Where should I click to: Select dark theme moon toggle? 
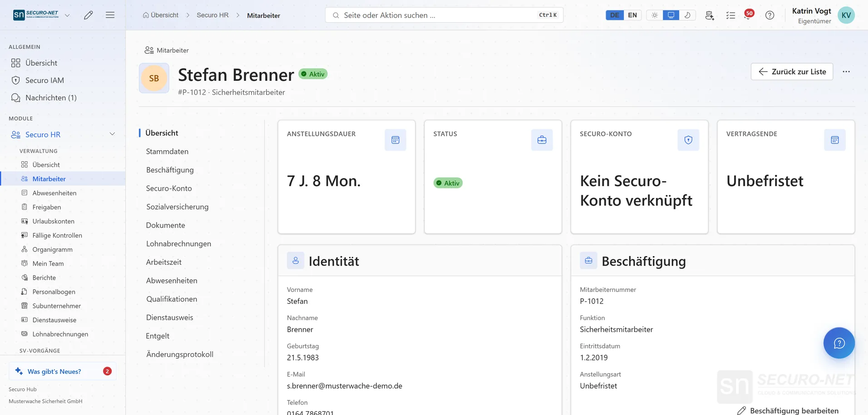point(687,15)
